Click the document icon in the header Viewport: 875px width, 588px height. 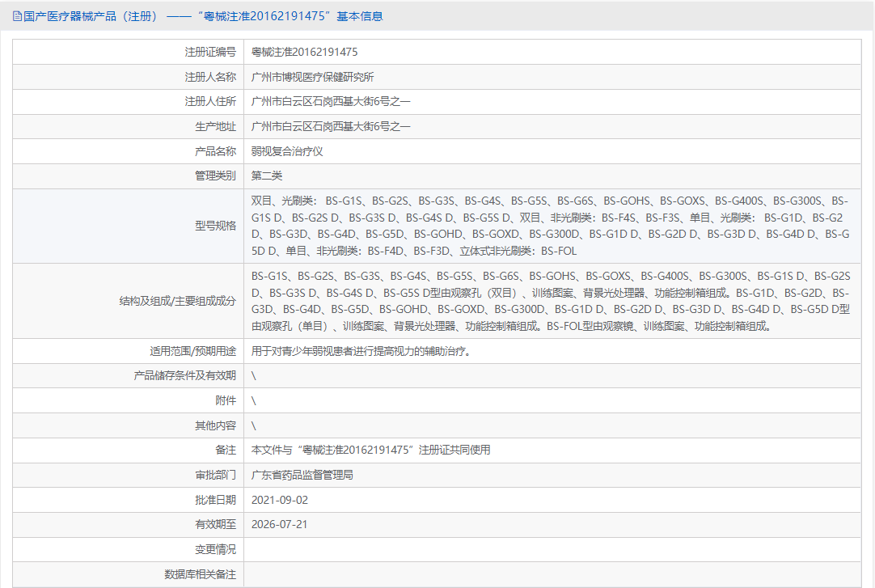coord(17,16)
